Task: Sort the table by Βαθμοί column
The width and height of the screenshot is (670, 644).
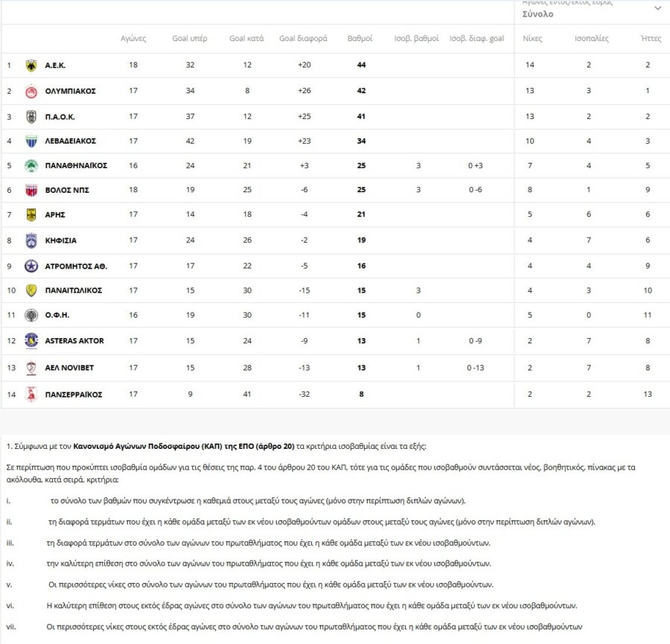Action: pos(361,39)
